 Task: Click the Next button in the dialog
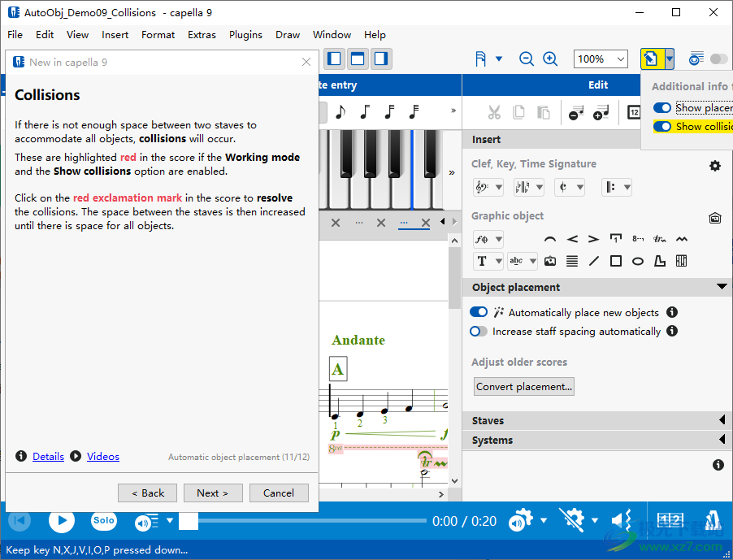click(212, 493)
